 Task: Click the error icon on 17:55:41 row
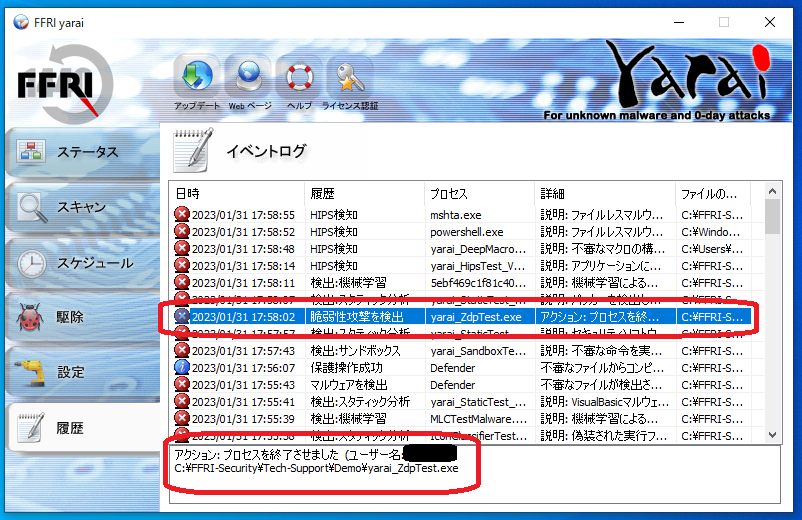(182, 401)
